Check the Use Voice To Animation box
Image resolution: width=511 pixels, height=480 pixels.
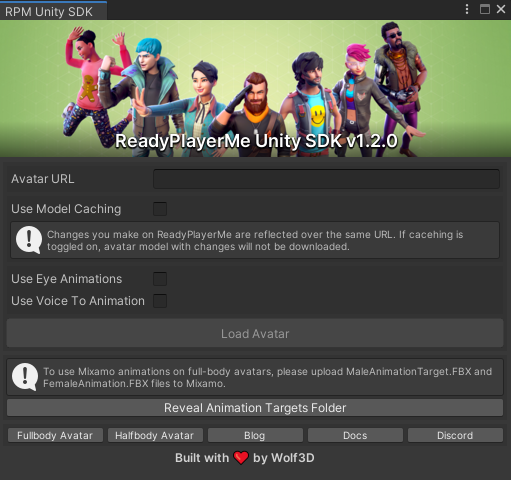point(160,301)
